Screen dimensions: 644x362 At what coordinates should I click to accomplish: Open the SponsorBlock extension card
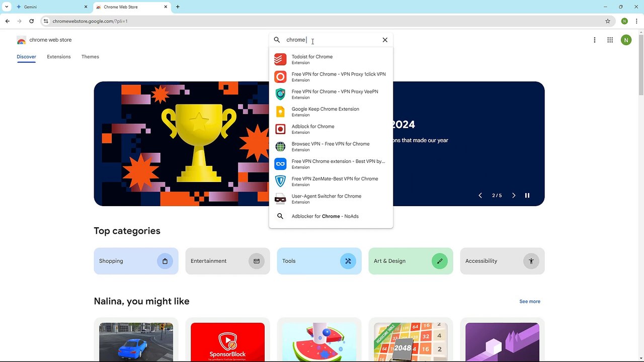tap(227, 342)
